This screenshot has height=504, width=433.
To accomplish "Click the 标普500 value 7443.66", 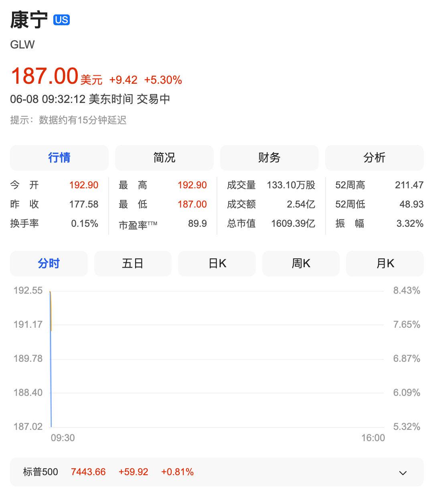I will coord(88,472).
